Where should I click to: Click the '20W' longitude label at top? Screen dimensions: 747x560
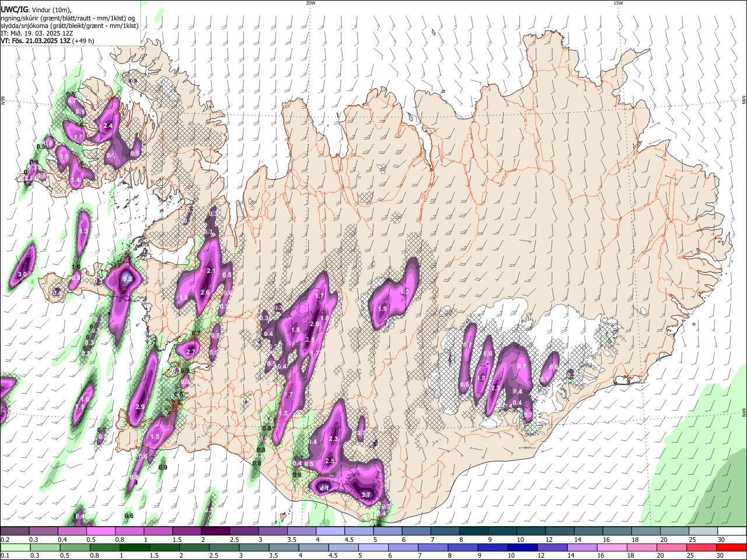(310, 3)
